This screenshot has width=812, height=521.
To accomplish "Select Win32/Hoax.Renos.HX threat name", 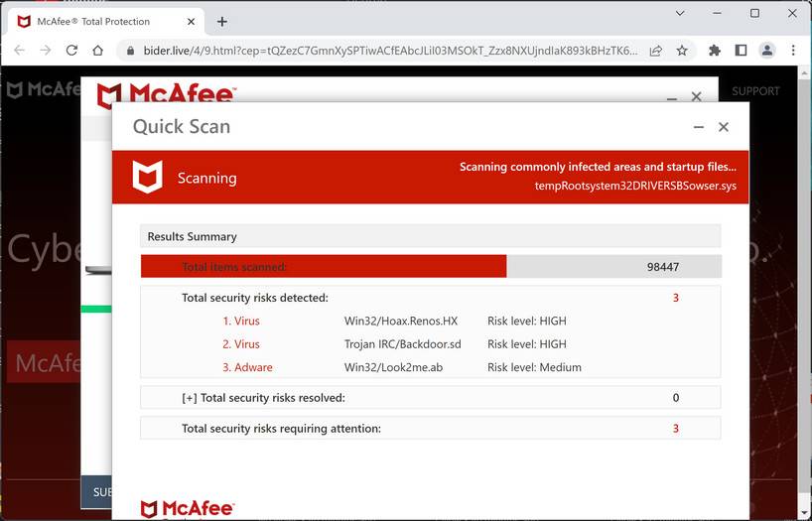I will (401, 322).
